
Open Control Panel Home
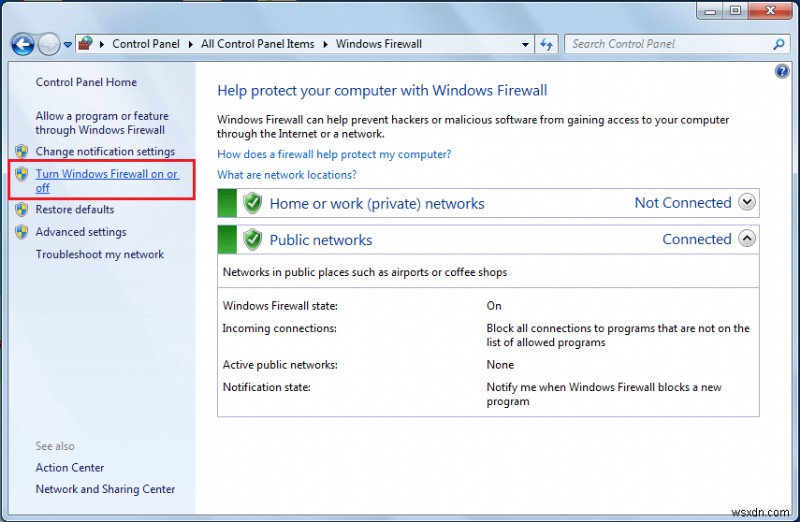(86, 82)
